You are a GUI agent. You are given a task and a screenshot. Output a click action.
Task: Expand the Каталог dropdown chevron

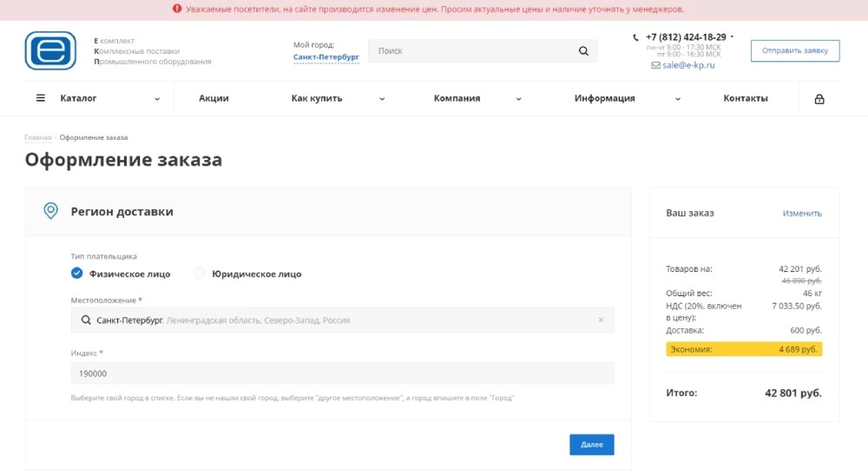(x=157, y=99)
